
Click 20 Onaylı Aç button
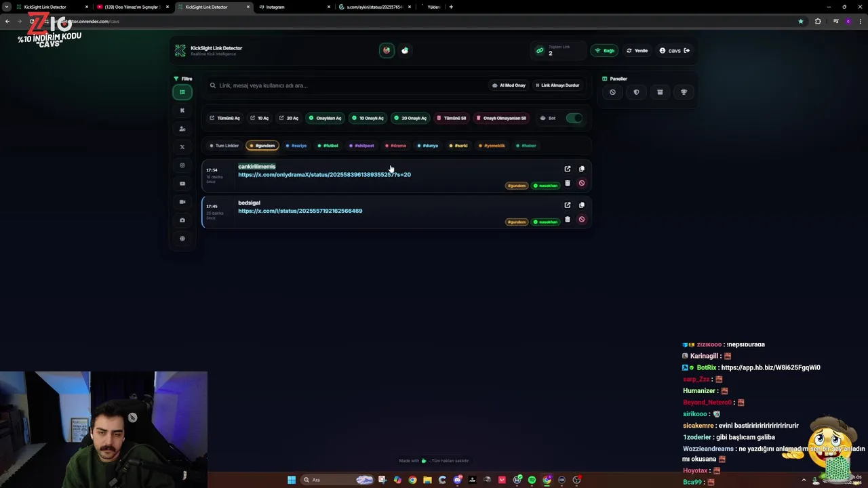(x=410, y=118)
